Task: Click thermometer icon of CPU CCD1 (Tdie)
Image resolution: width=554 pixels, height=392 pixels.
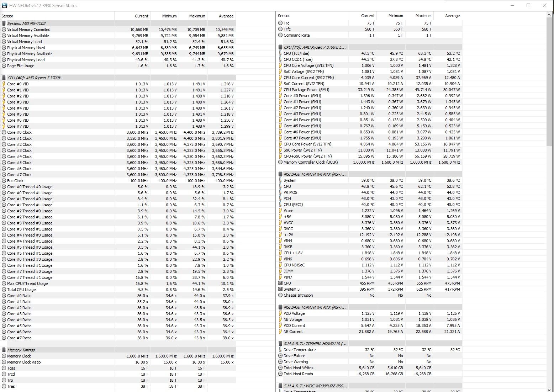Action: click(x=280, y=59)
